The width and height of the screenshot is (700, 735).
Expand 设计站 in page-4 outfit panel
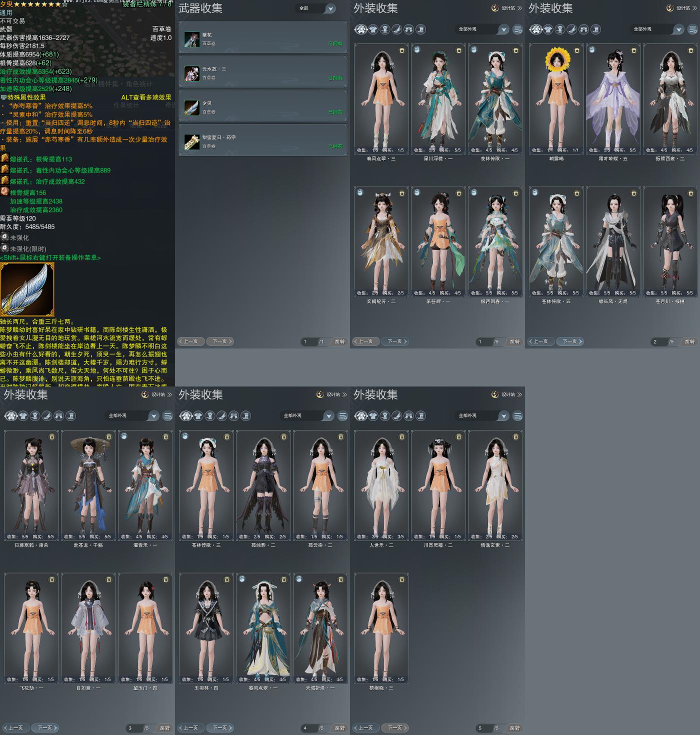pyautogui.click(x=331, y=394)
